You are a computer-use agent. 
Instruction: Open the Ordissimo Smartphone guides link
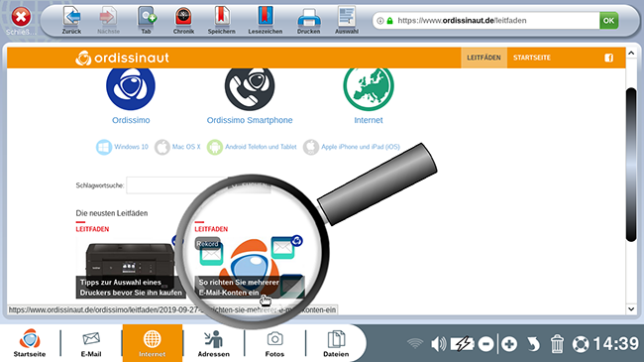click(x=250, y=120)
